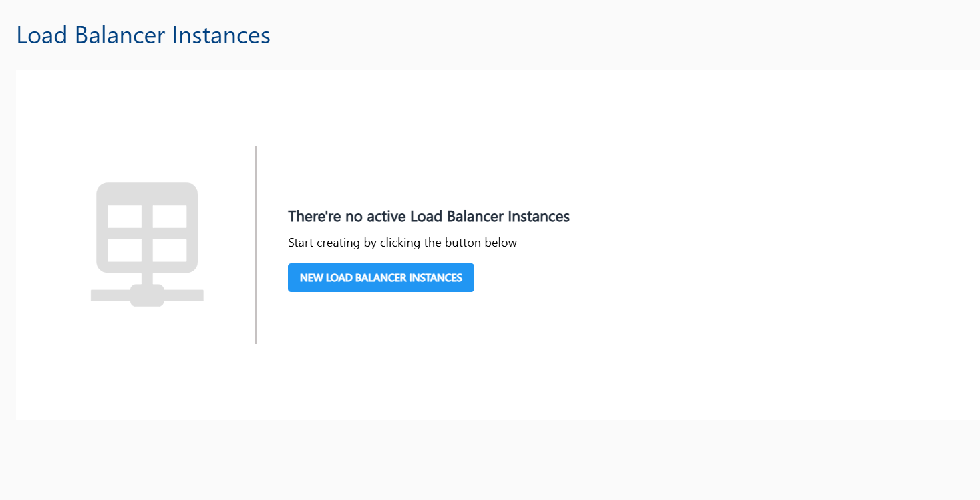
Task: Click the center node of the illustration icon
Action: 147,294
